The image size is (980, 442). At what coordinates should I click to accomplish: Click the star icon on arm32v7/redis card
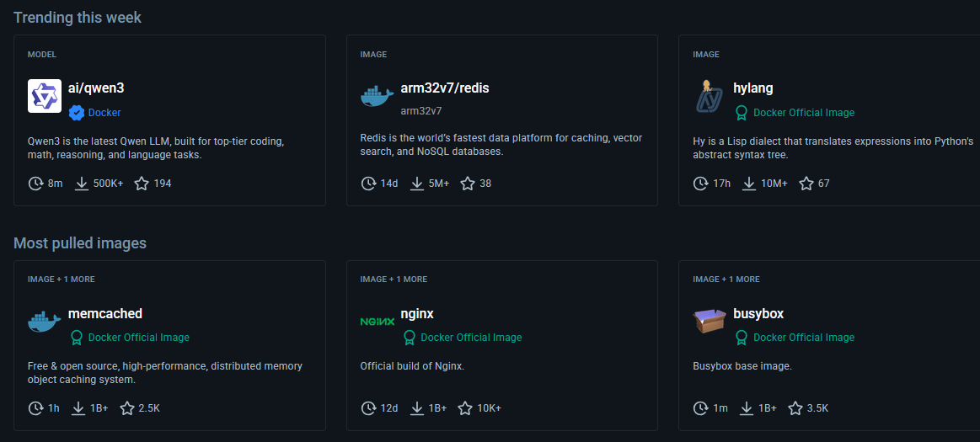point(468,184)
